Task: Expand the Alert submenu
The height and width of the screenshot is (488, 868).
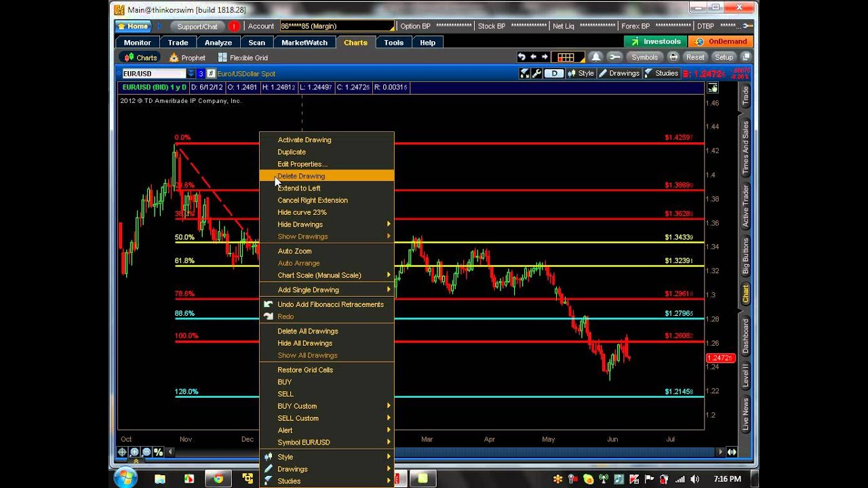Action: tap(326, 430)
